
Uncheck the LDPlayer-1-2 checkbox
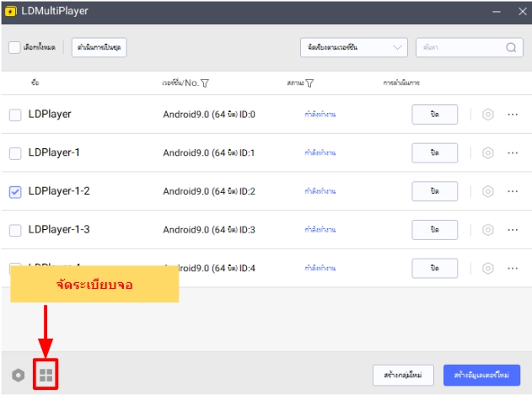[x=15, y=192]
